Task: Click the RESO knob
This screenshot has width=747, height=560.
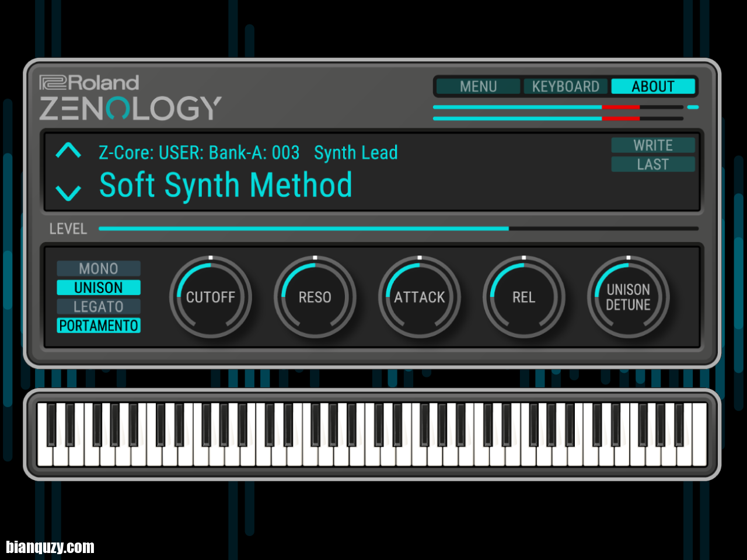Action: pyautogui.click(x=315, y=297)
